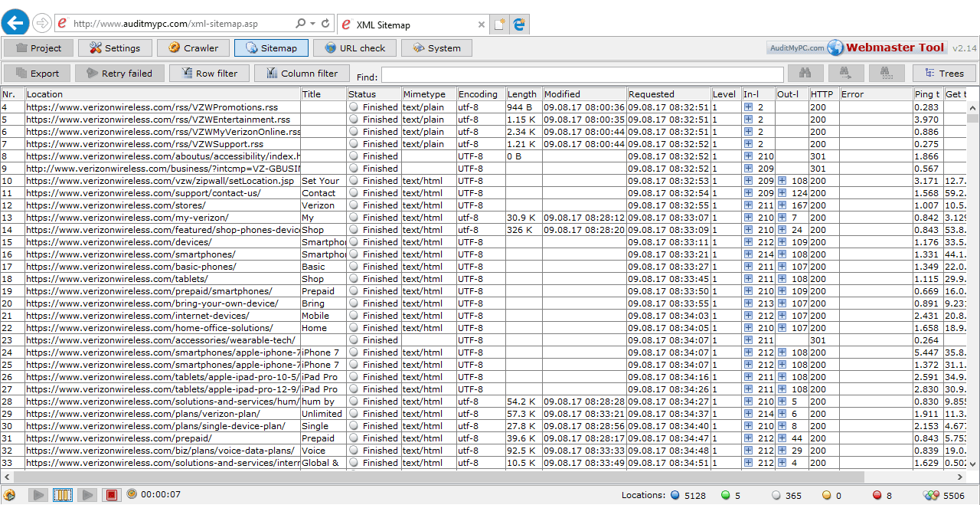Click the crawler settings icon in the status bar corner
The image size is (980, 505).
(x=10, y=495)
